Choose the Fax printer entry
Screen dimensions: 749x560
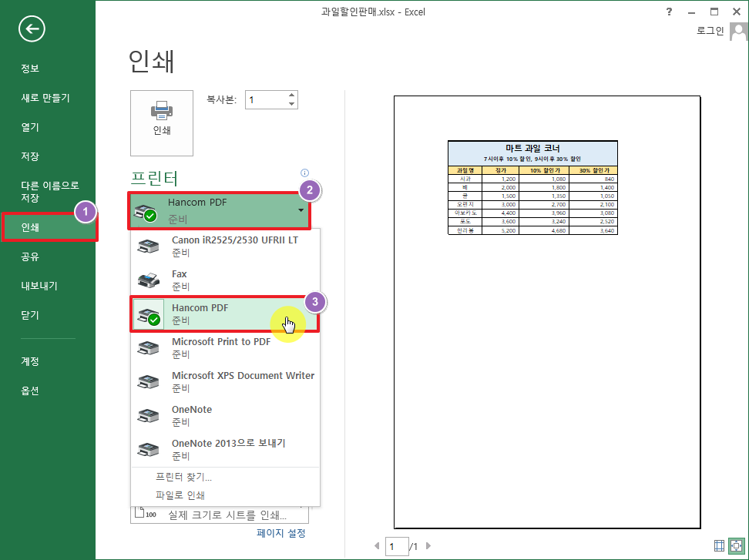point(225,280)
